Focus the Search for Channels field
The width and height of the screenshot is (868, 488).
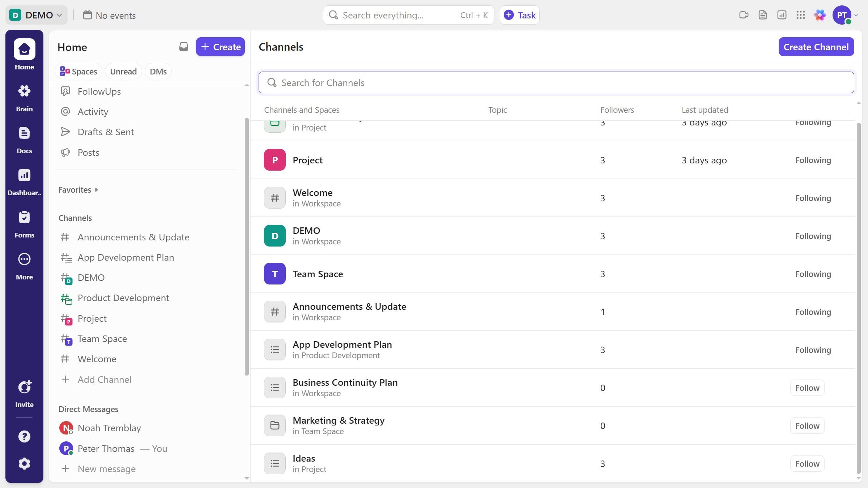[x=556, y=83]
